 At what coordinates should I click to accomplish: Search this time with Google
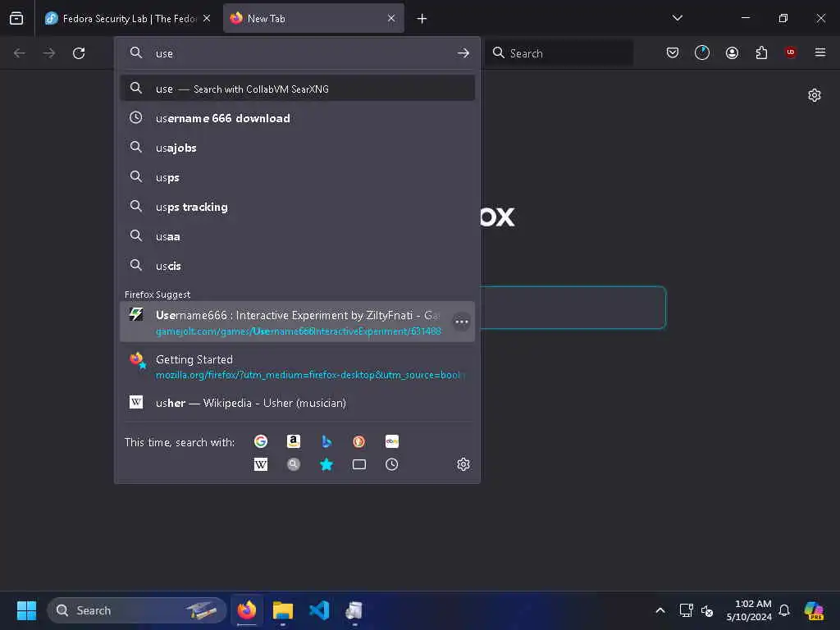[x=261, y=441]
